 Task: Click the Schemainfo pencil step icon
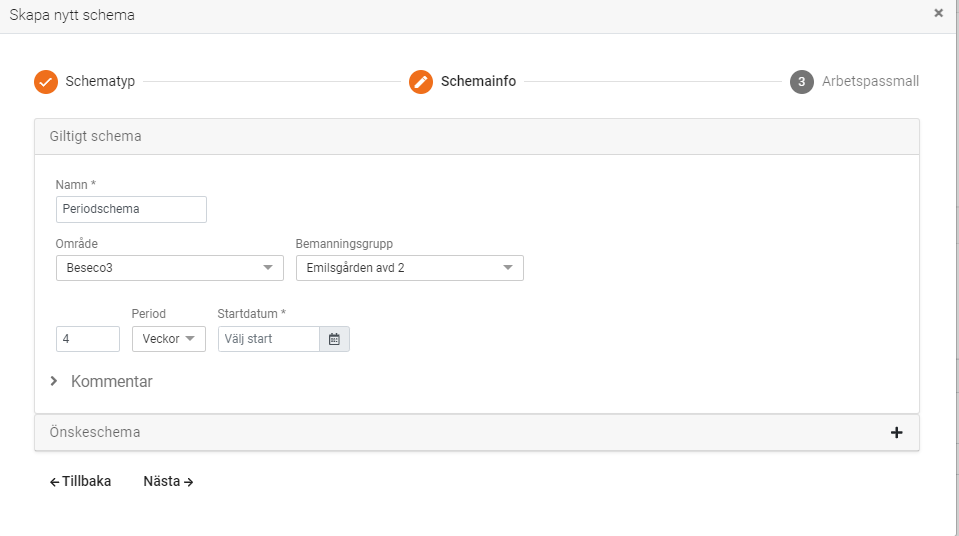(x=421, y=82)
